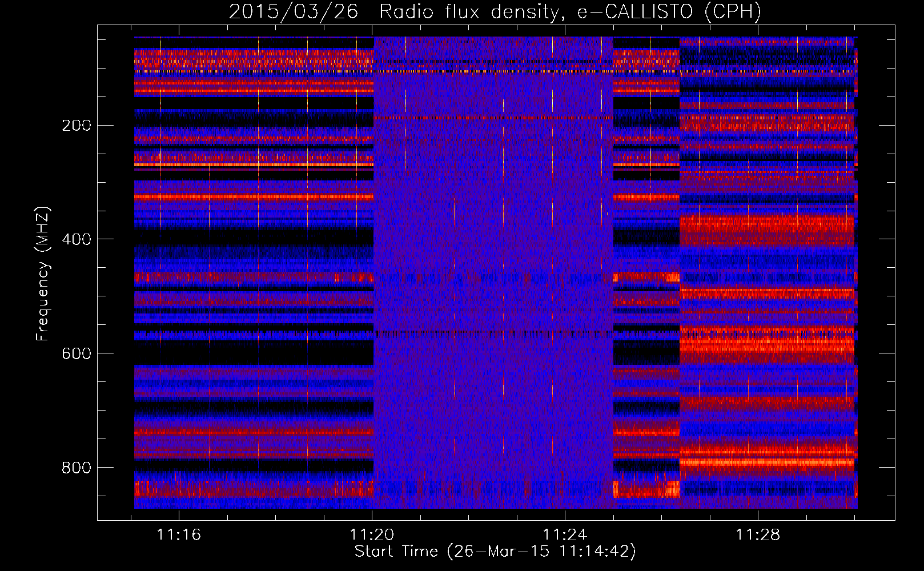Click the 600 frequency tick label
The image size is (924, 571).
(76, 353)
